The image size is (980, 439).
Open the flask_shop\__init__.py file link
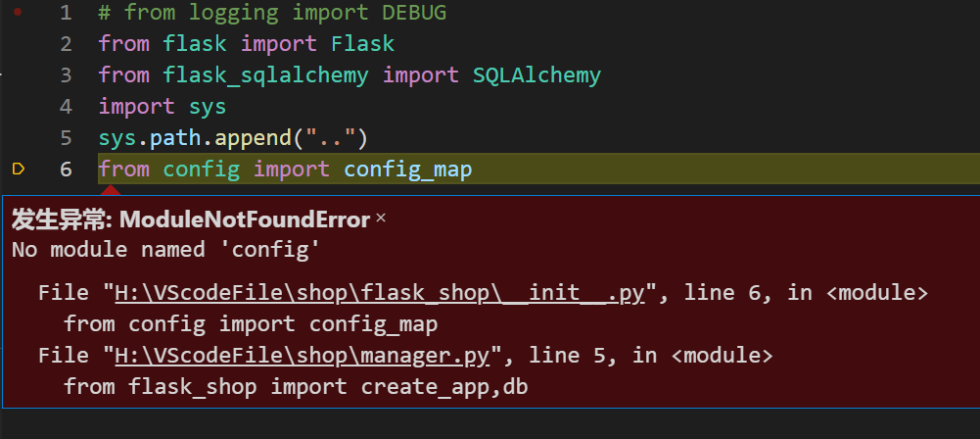[380, 293]
